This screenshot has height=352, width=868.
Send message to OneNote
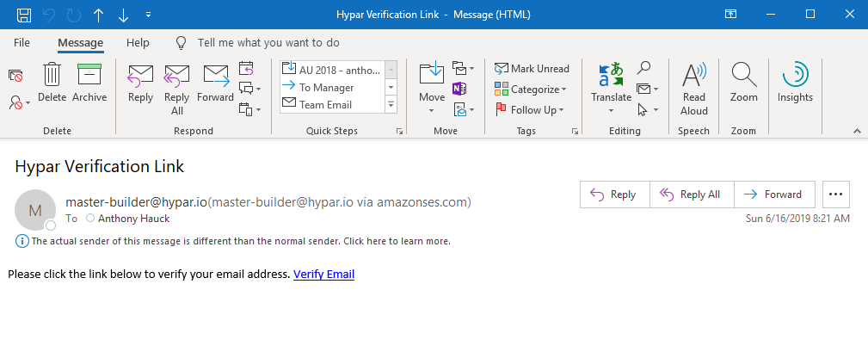tap(459, 89)
